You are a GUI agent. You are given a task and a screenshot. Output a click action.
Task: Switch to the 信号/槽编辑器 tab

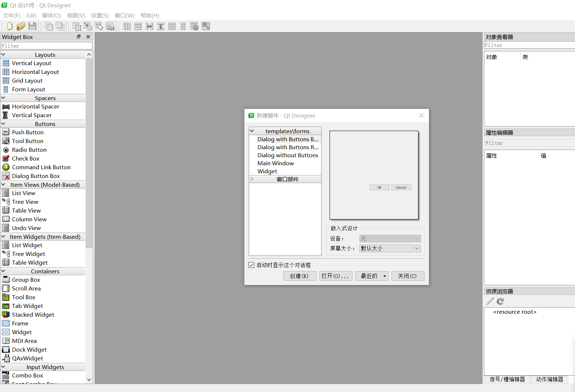coord(507,379)
